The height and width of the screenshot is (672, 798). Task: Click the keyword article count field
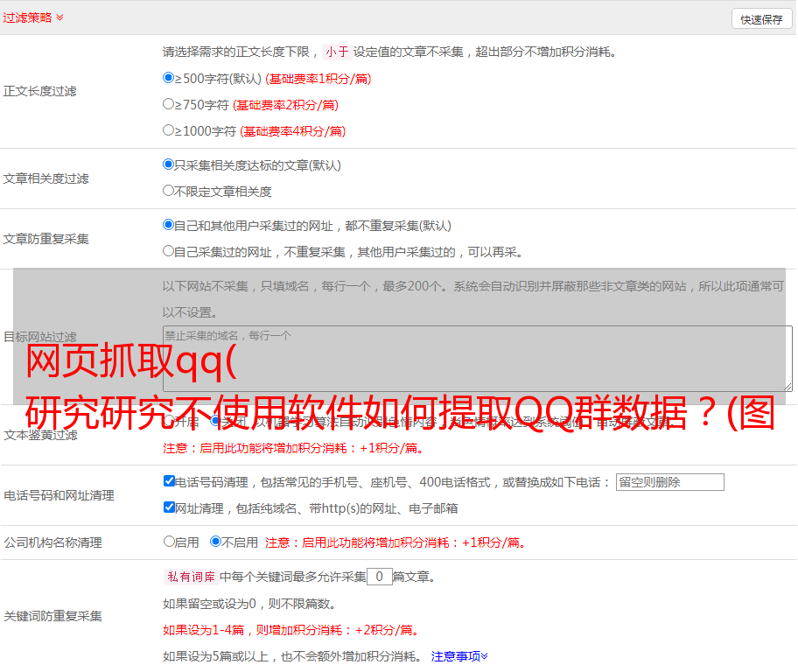point(379,577)
